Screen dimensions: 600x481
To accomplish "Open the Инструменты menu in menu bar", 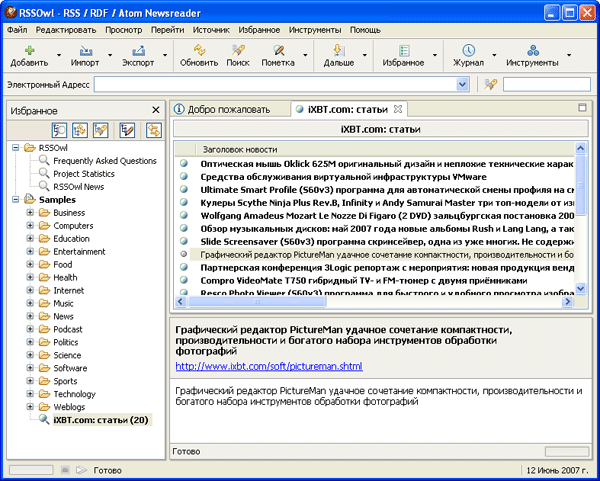I will [315, 30].
